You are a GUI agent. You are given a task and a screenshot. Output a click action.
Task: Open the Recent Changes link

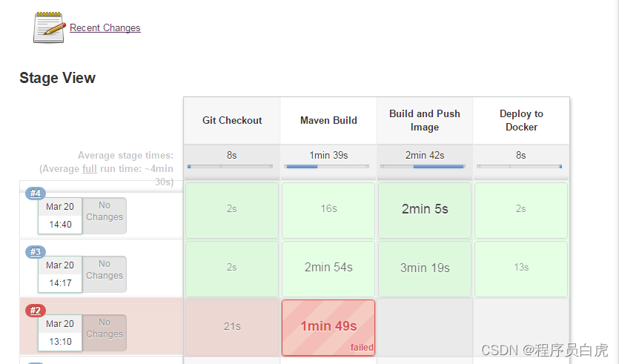(x=105, y=28)
